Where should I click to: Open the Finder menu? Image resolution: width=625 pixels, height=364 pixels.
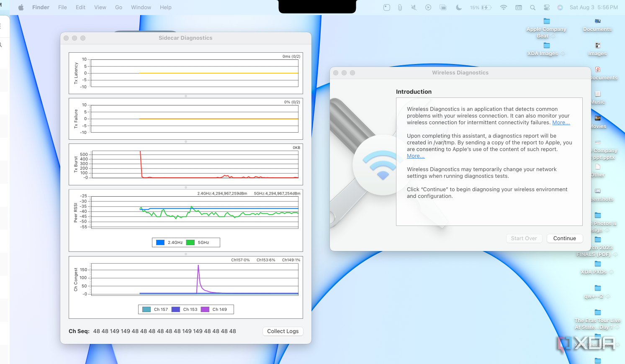(41, 8)
